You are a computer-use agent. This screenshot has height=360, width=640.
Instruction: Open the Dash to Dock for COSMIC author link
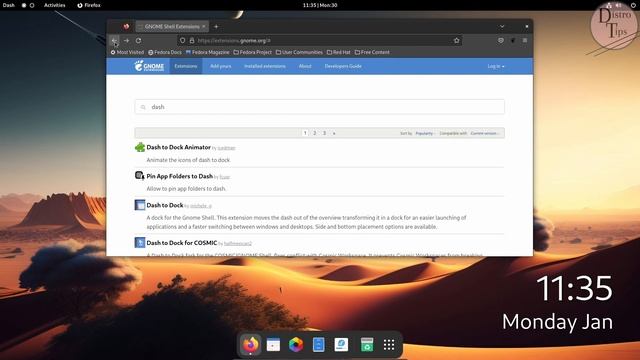[x=238, y=244]
